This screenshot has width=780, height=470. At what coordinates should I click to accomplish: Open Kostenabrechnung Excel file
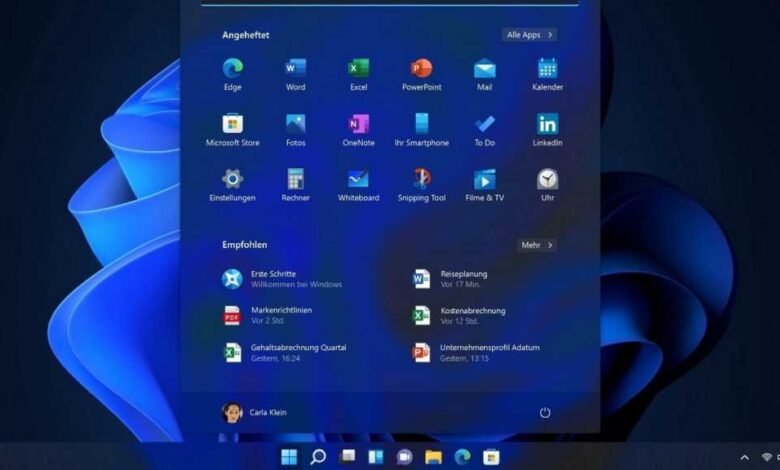point(459,315)
